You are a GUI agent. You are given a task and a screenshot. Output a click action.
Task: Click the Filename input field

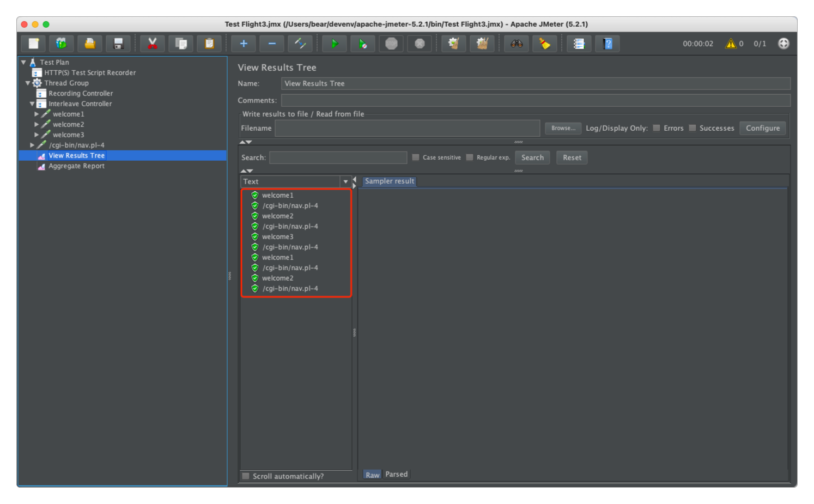point(408,128)
